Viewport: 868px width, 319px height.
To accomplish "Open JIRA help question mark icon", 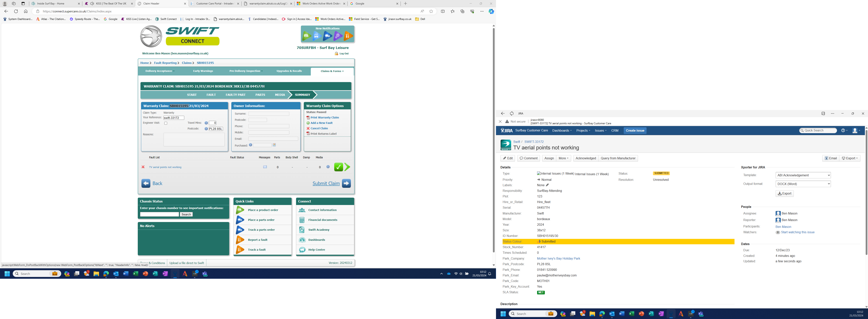I will pyautogui.click(x=843, y=130).
